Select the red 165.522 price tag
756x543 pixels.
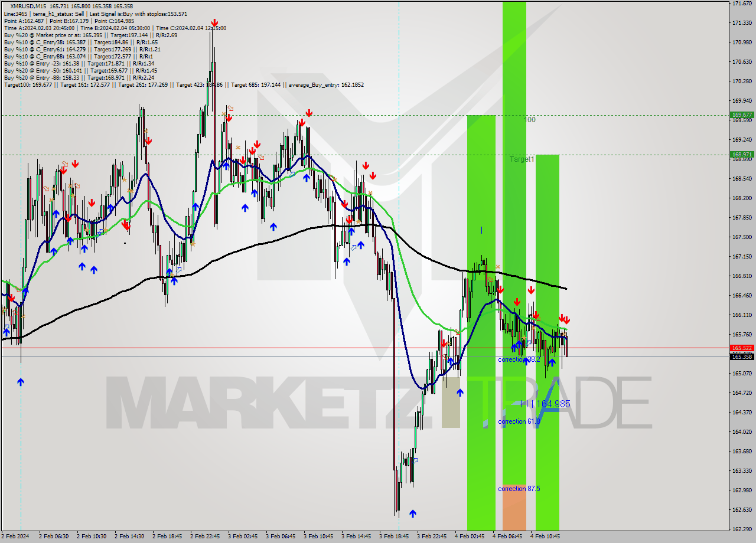click(x=742, y=348)
